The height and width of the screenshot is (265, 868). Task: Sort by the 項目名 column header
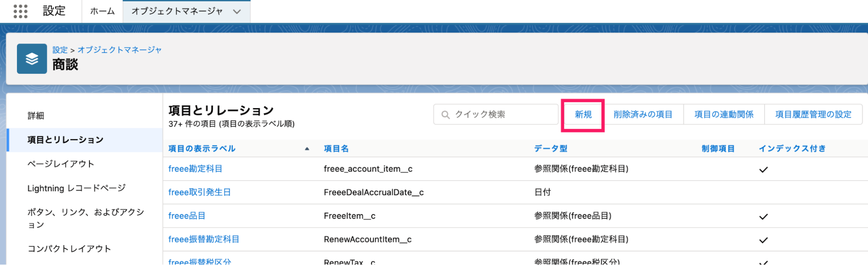[x=336, y=149]
